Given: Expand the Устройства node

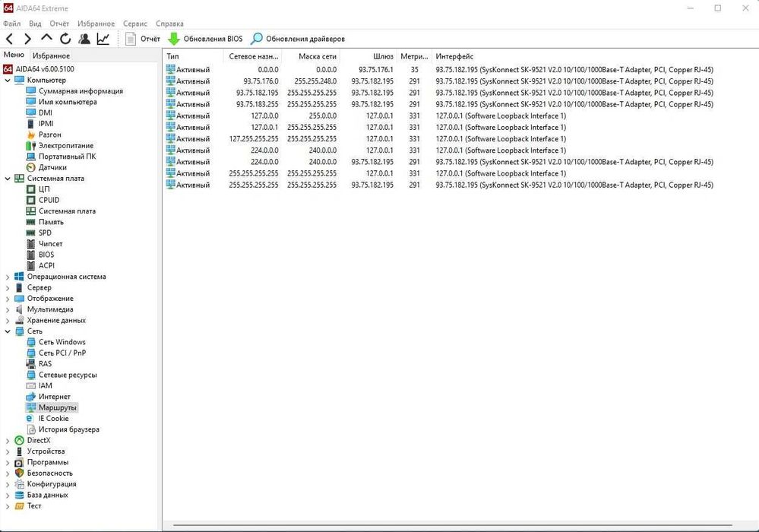Looking at the screenshot, I should point(8,451).
